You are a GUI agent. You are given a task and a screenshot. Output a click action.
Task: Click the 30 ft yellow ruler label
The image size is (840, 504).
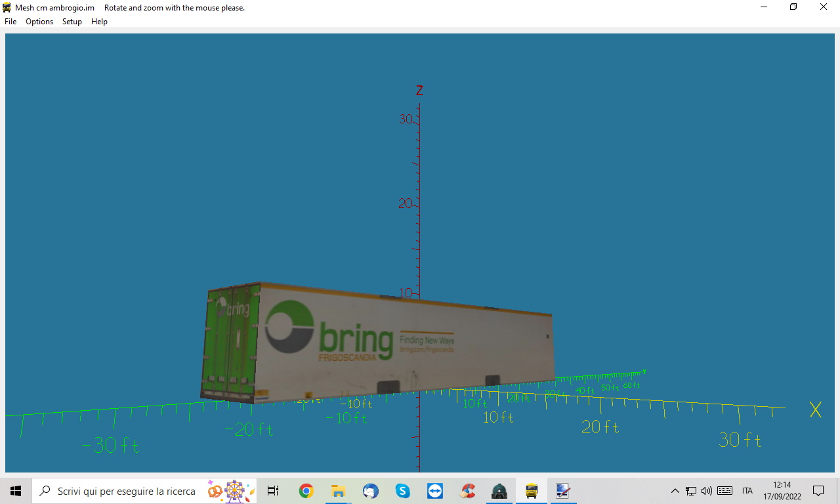(x=740, y=440)
